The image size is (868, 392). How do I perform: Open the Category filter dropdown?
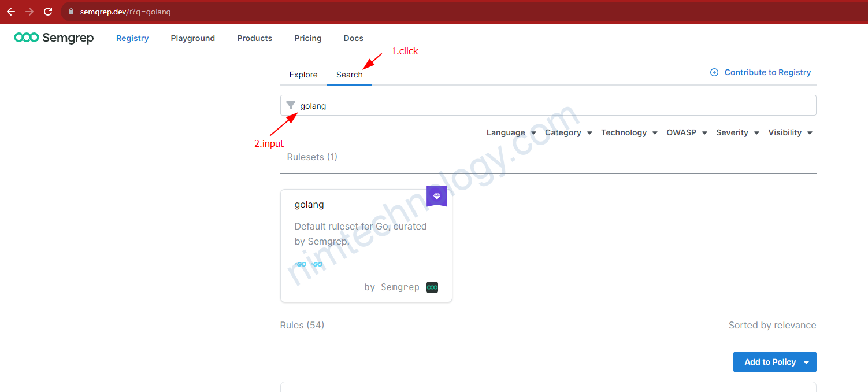tap(568, 132)
